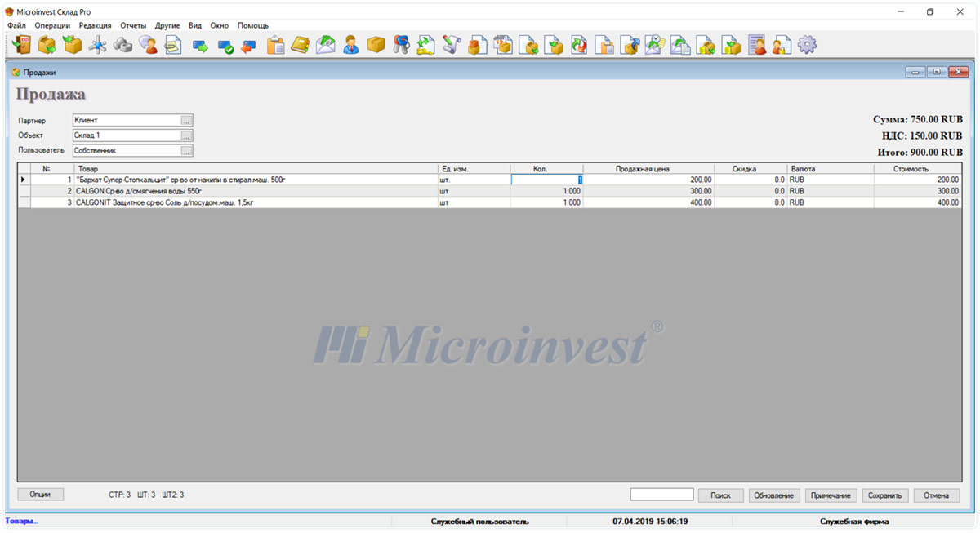Open partner selection button next to Клиент
Viewport: 980px width, 533px height.
tap(186, 120)
